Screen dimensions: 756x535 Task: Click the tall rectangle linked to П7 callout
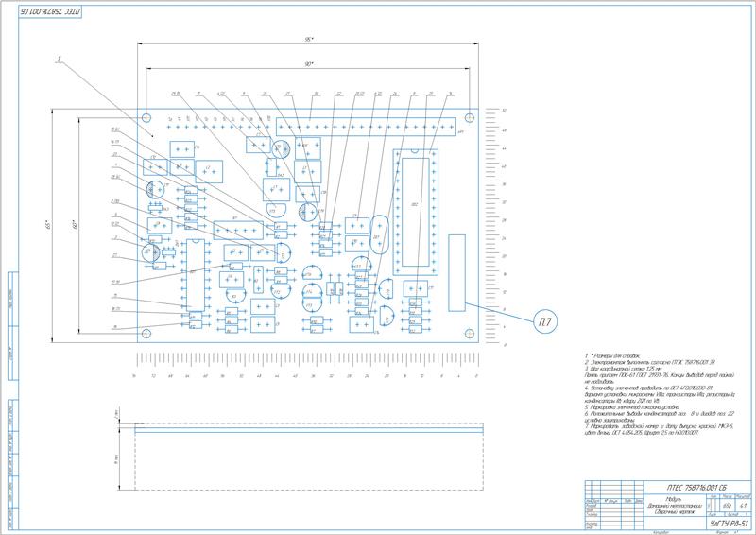tap(457, 273)
